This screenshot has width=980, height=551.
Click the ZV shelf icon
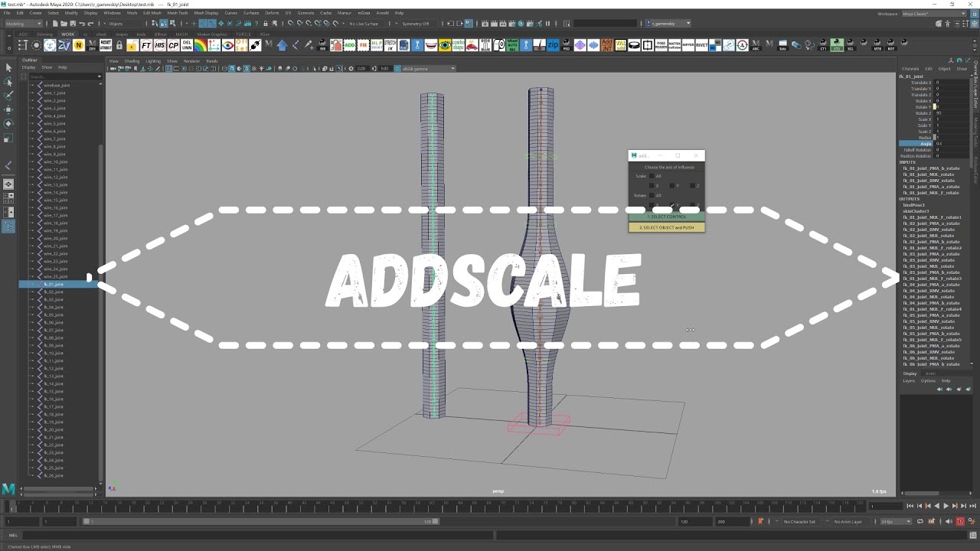click(x=64, y=45)
